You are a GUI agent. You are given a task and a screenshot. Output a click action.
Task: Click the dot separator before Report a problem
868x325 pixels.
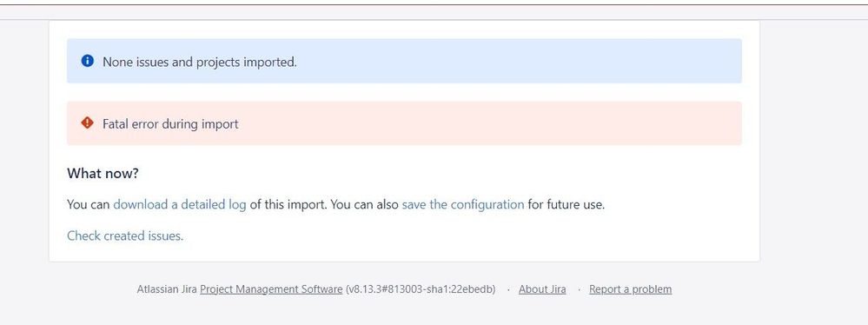(579, 289)
